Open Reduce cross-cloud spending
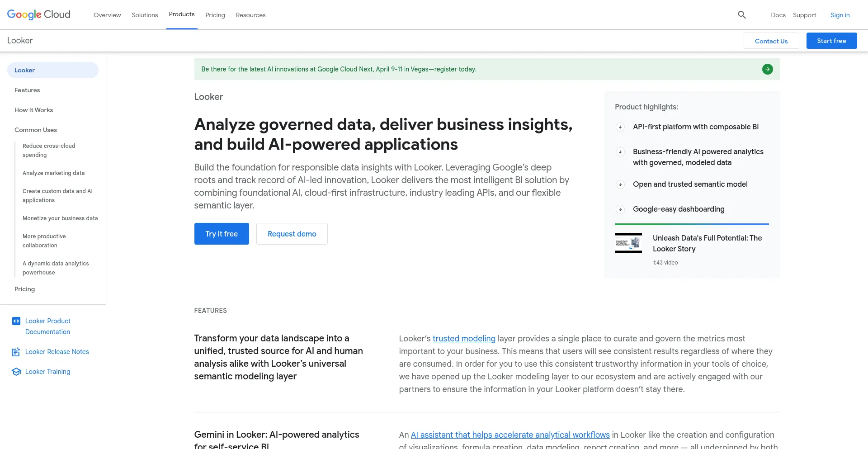The width and height of the screenshot is (868, 449). (x=49, y=150)
